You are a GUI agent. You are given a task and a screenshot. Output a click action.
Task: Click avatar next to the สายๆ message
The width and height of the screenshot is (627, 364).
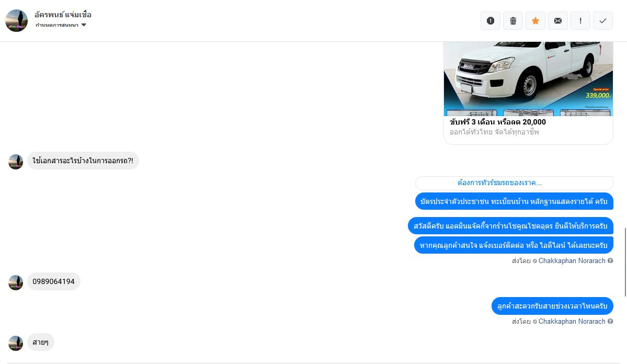pos(16,343)
